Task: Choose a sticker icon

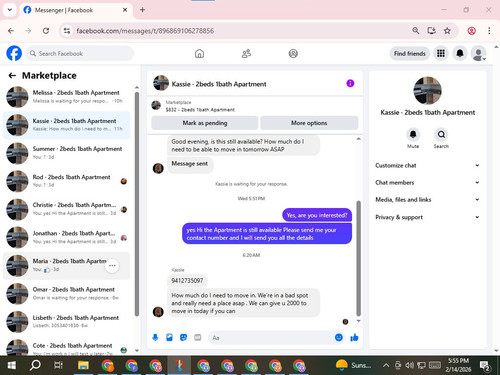Action: point(183,338)
